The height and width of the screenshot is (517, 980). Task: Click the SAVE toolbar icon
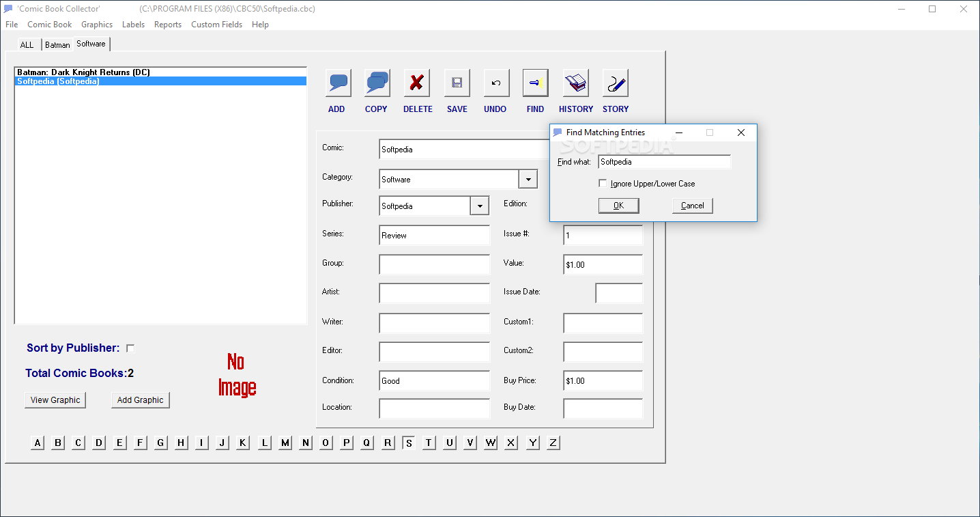(x=457, y=83)
